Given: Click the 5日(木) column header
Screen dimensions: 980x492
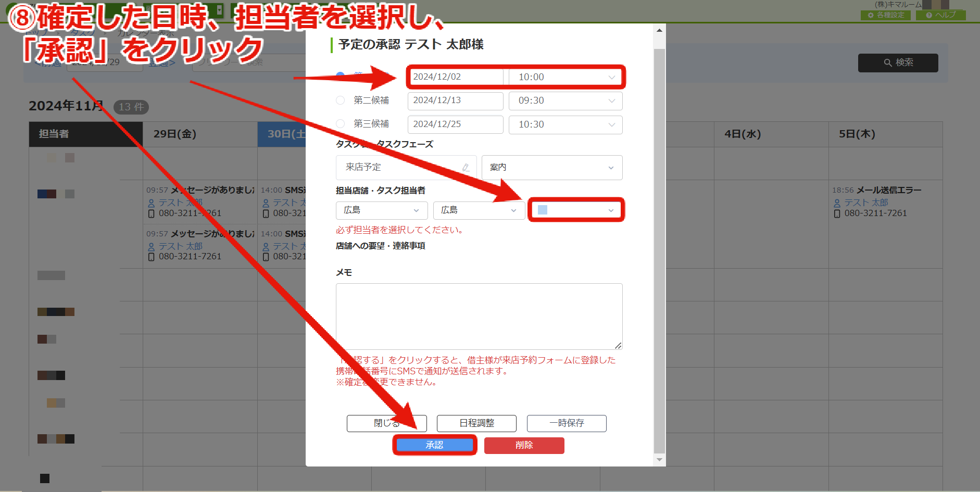Looking at the screenshot, I should (x=885, y=134).
